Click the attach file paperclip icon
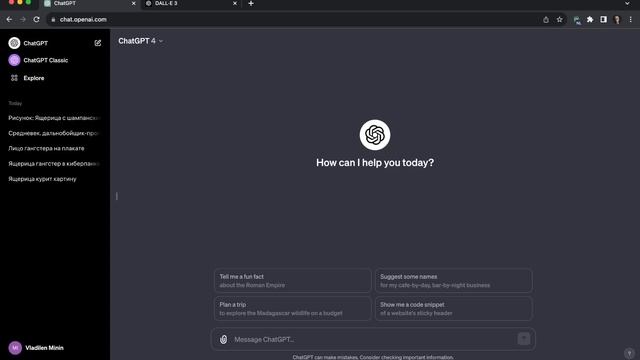This screenshot has width=640, height=360. tap(224, 339)
